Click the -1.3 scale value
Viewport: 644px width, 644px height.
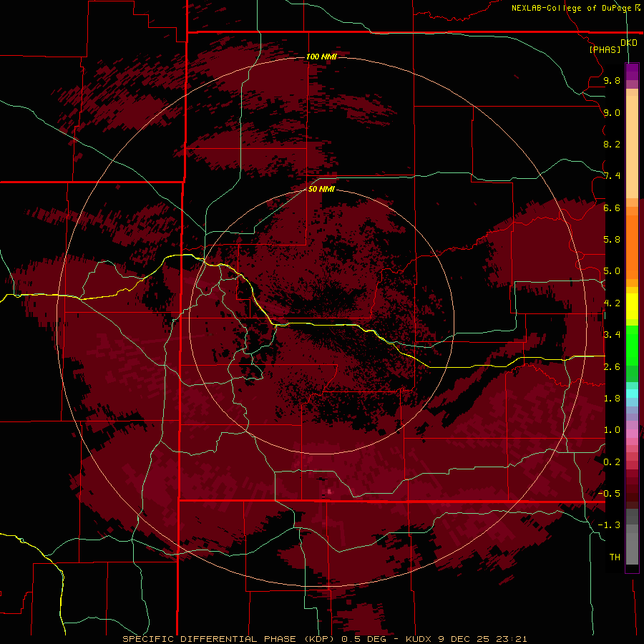tap(609, 525)
